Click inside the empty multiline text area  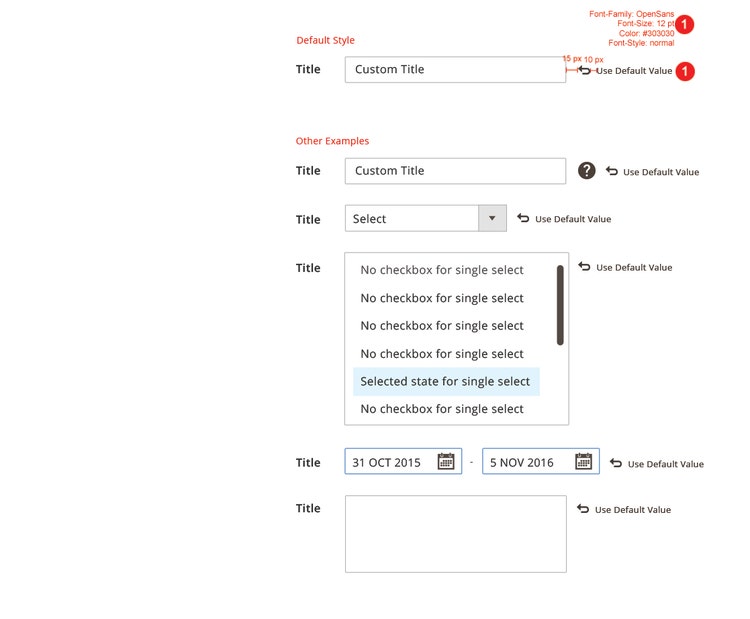click(455, 534)
